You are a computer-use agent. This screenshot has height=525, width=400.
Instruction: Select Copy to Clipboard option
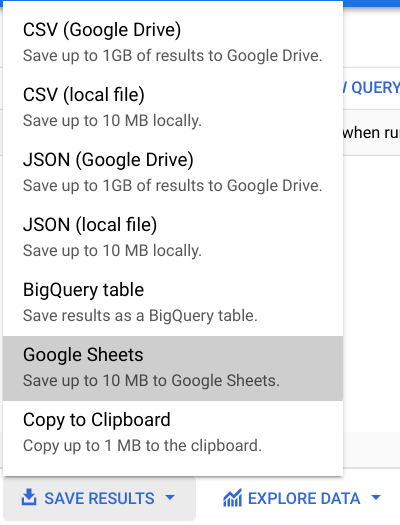[x=173, y=433]
